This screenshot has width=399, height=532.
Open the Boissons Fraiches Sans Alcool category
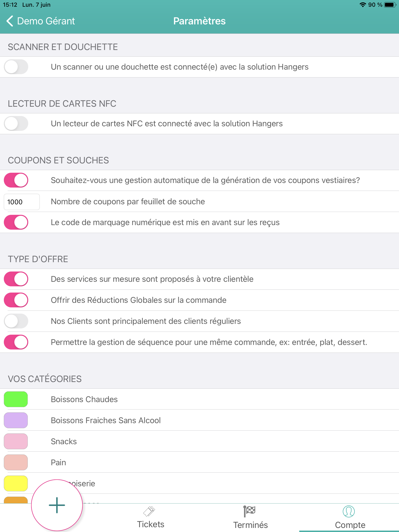(105, 420)
